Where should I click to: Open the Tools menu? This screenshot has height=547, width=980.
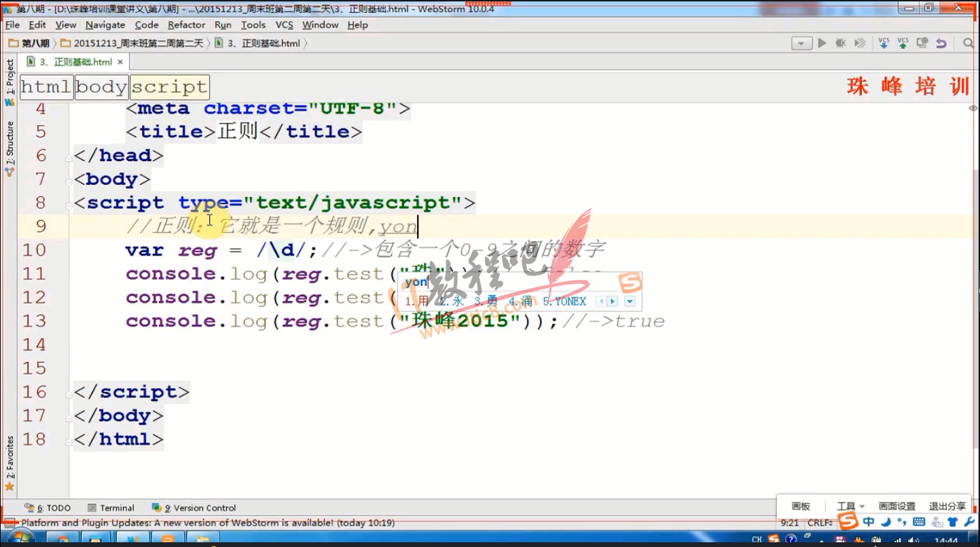[253, 25]
